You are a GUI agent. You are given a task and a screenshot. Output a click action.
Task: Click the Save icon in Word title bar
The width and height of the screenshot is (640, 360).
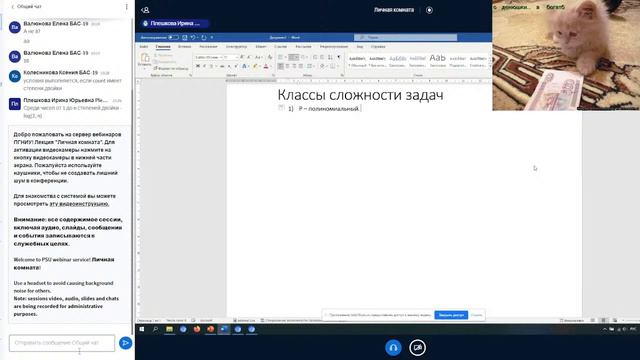(x=184, y=38)
